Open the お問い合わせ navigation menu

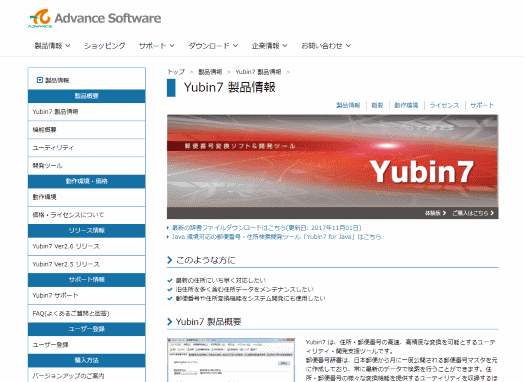(x=326, y=46)
